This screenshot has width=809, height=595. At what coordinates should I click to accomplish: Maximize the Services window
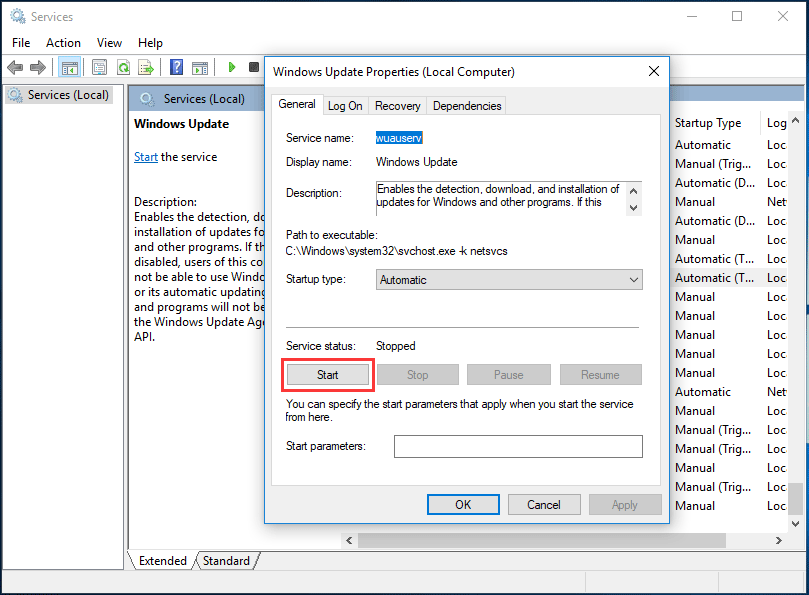(x=737, y=17)
